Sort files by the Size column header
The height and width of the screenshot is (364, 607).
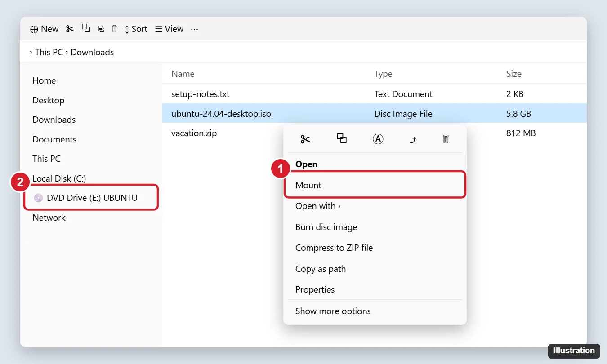514,74
